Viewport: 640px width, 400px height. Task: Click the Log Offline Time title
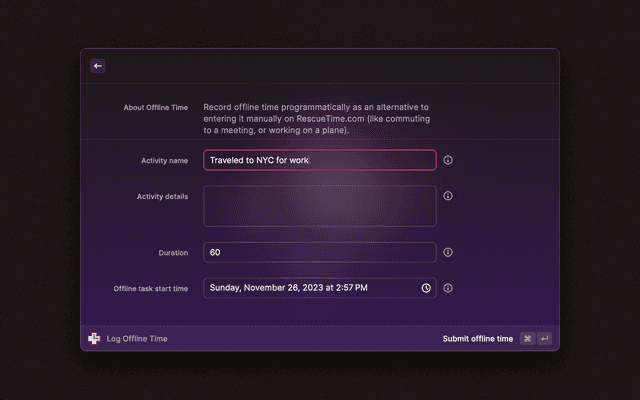click(x=137, y=339)
